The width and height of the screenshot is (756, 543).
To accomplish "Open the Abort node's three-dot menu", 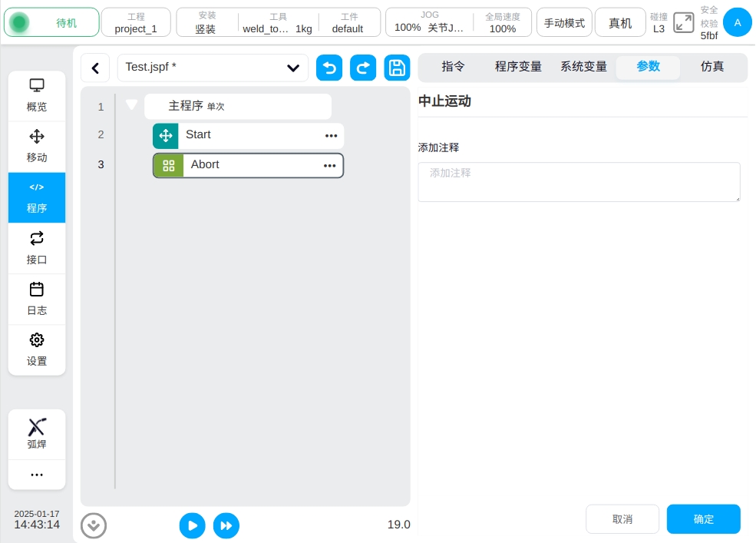I will point(329,165).
